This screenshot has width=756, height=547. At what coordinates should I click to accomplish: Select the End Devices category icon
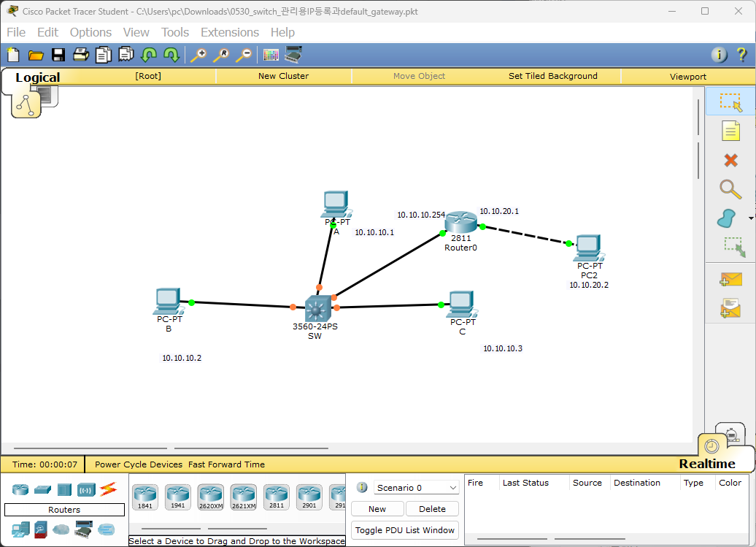coord(20,530)
